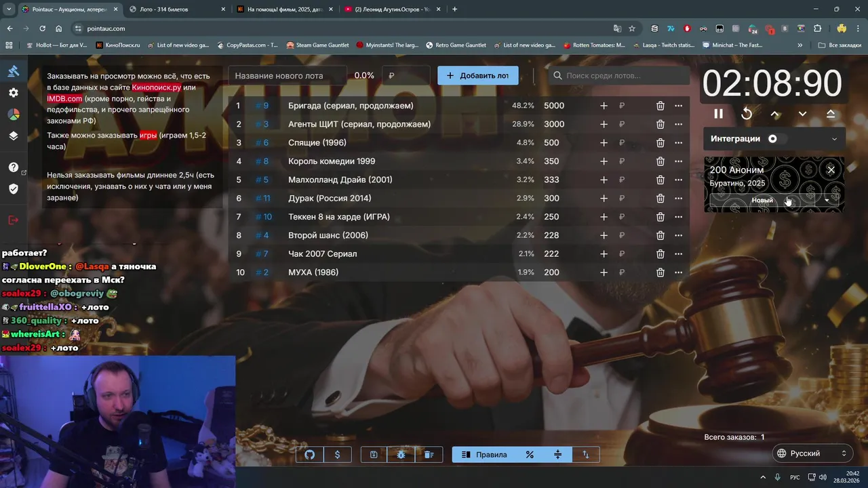868x488 pixels.
Task: Delete the Спящие (1996) lot
Action: pyautogui.click(x=660, y=142)
